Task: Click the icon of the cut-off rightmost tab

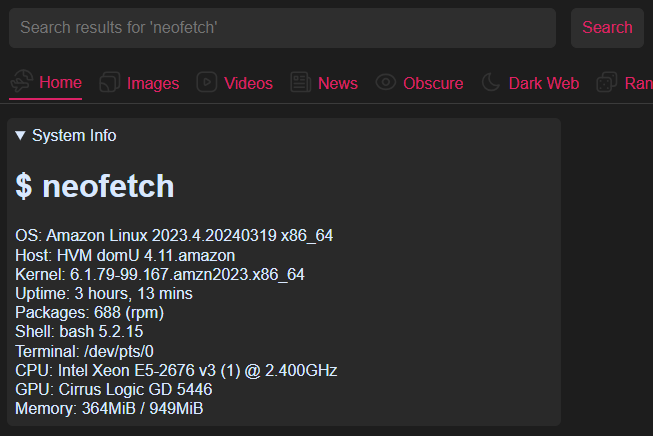Action: tap(606, 83)
